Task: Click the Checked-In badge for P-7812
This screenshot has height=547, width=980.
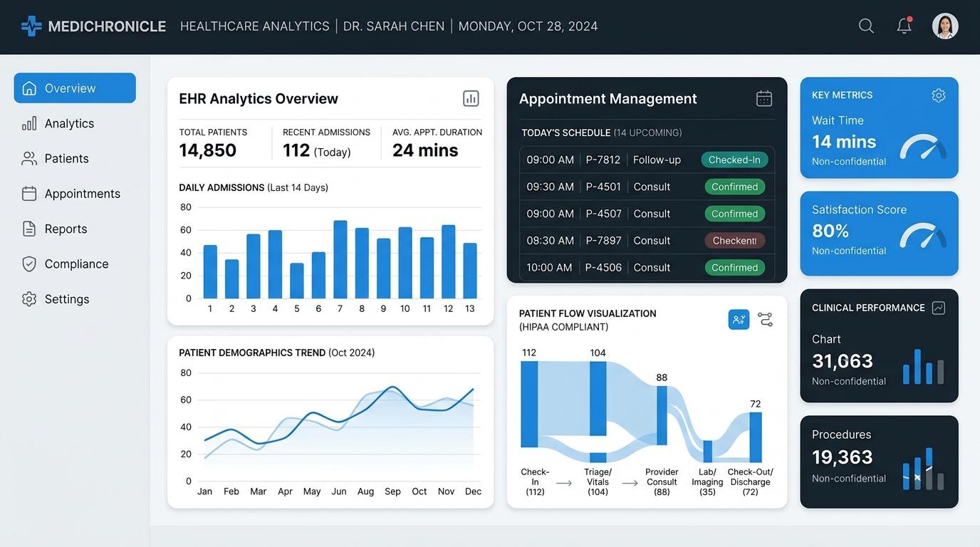Action: coord(734,160)
